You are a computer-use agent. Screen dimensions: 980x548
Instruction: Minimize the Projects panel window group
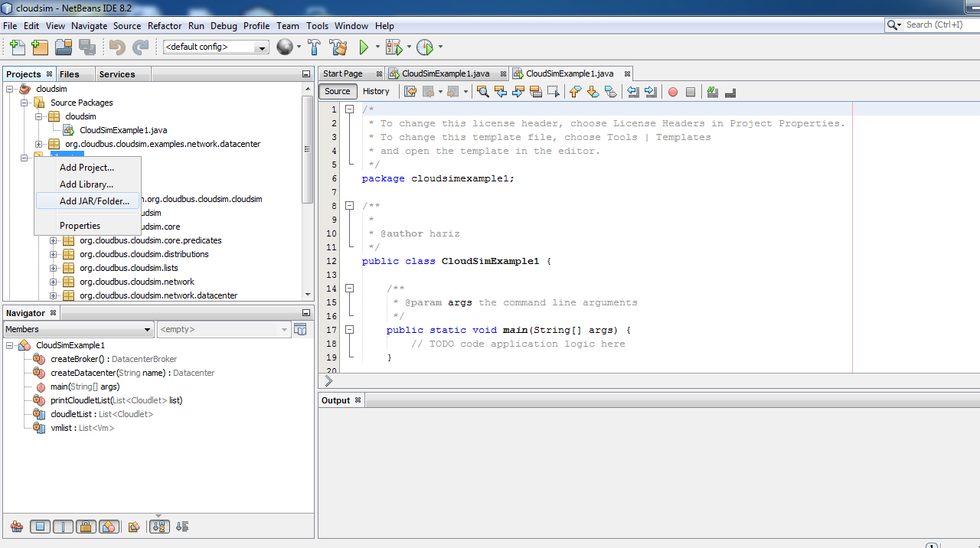[x=306, y=74]
